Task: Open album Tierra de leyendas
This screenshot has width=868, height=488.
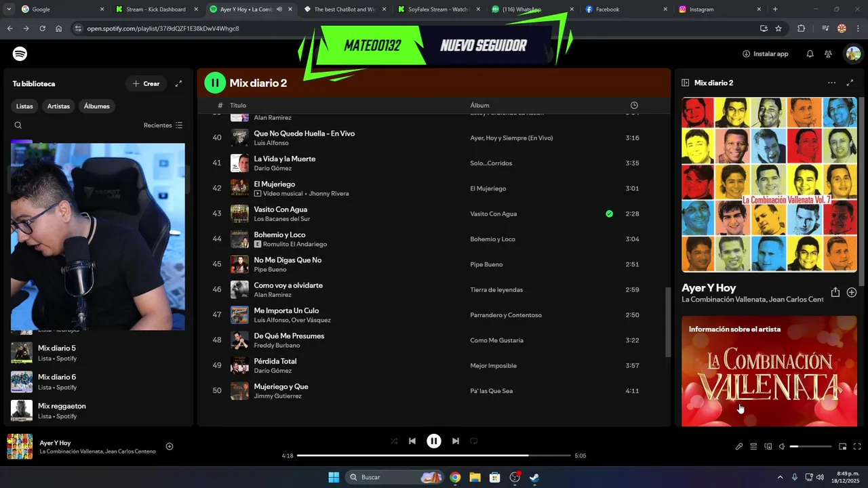Action: (496, 290)
